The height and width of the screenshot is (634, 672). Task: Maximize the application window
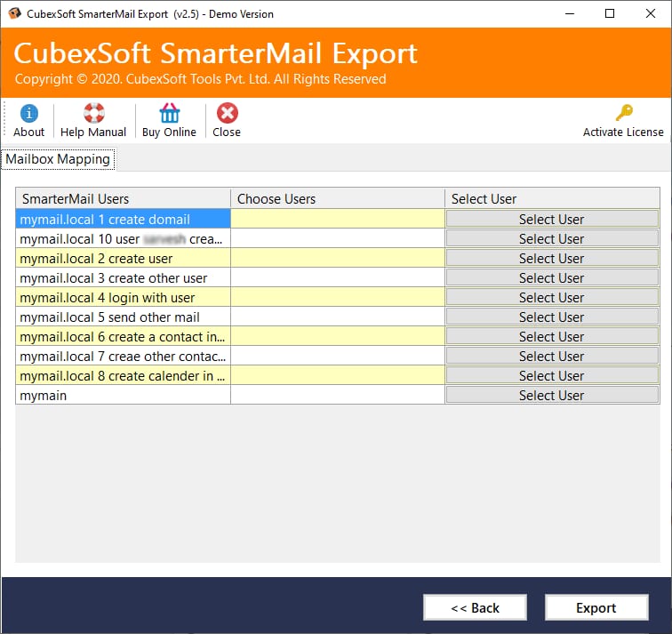[x=610, y=13]
